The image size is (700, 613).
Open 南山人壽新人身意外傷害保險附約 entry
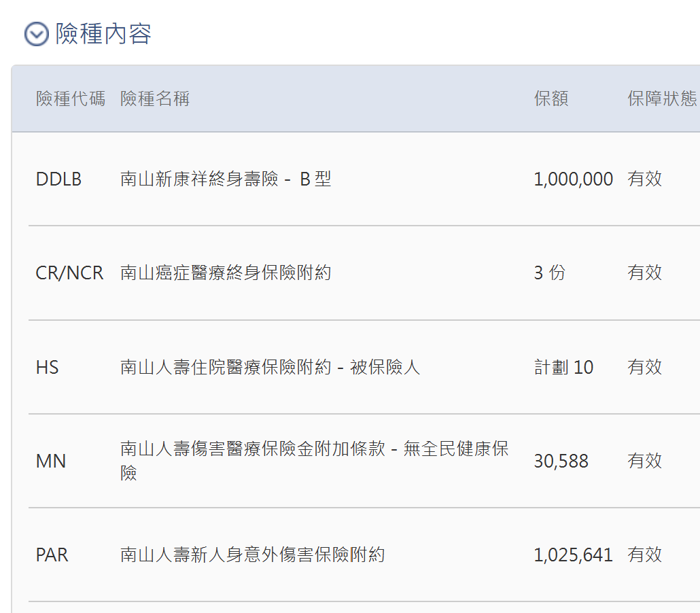coord(252,555)
